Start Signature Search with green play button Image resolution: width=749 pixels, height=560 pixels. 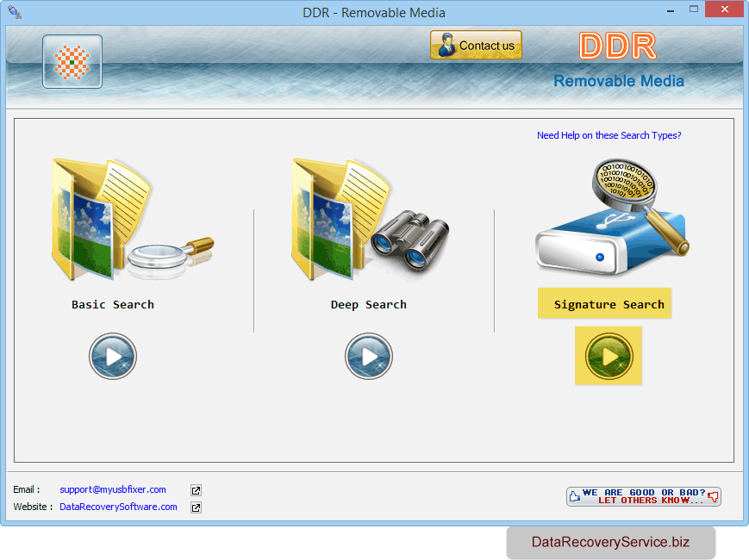(609, 356)
